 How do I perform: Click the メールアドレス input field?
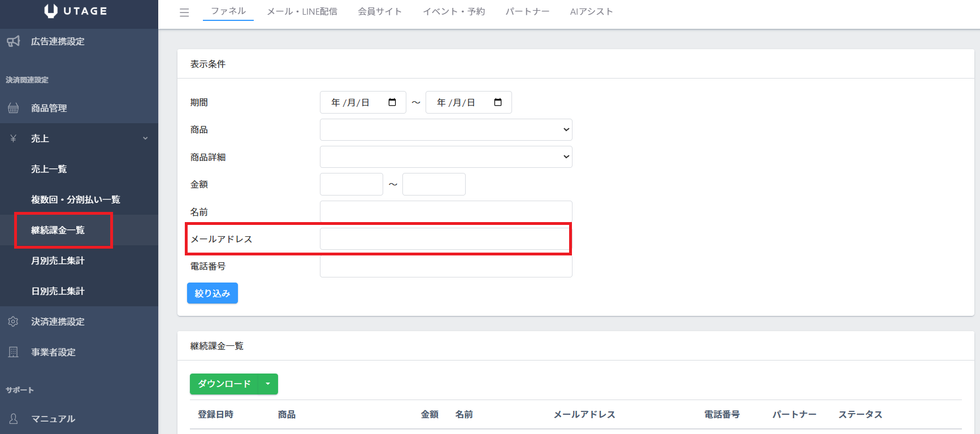[x=445, y=239]
